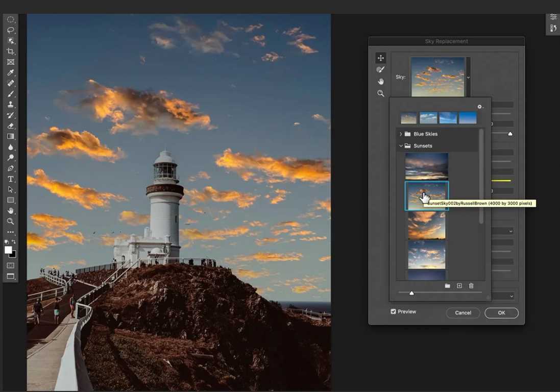Cancel the Sky Replacement dialog

462,313
